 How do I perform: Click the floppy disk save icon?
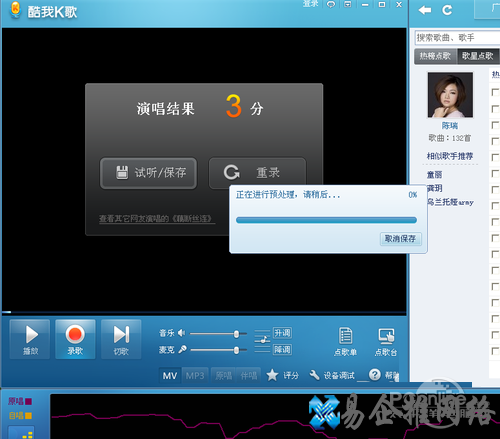[x=122, y=172]
